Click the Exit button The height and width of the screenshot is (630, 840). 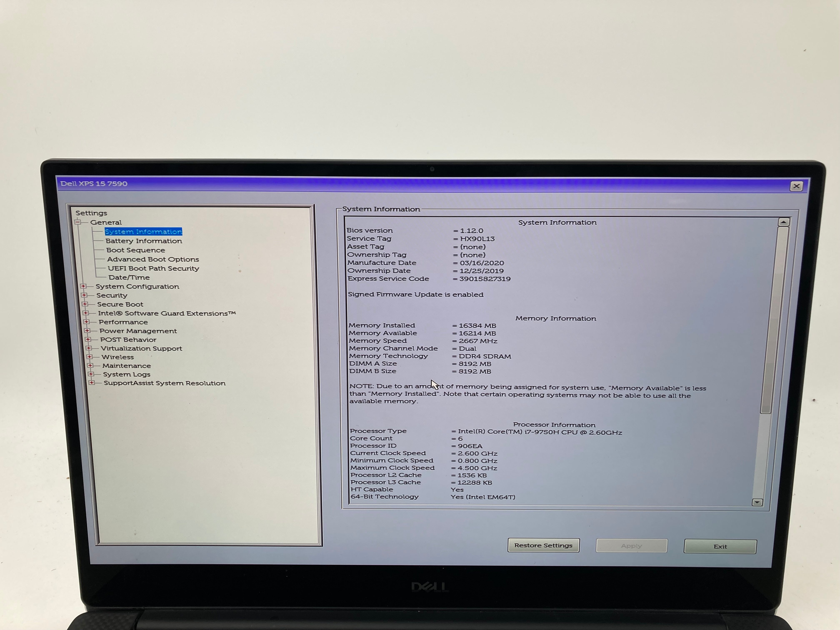(720, 546)
